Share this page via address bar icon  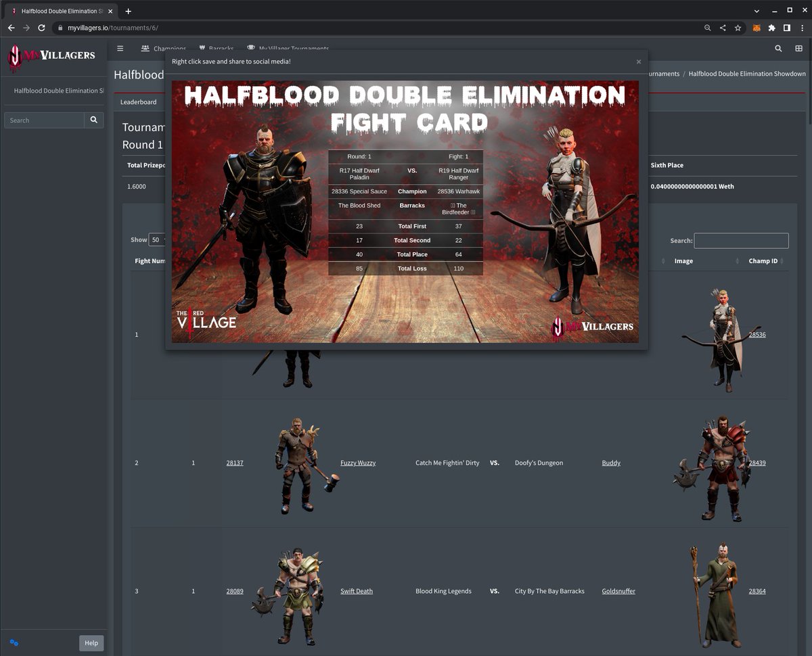723,28
